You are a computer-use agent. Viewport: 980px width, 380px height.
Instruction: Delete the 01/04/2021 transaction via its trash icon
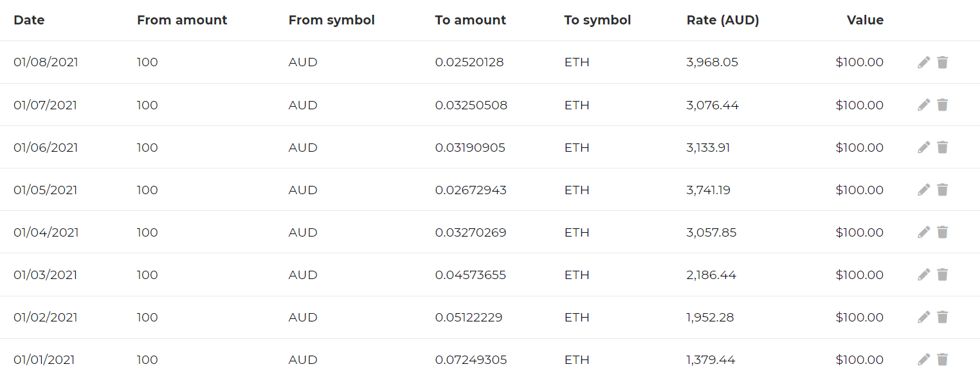(x=942, y=232)
